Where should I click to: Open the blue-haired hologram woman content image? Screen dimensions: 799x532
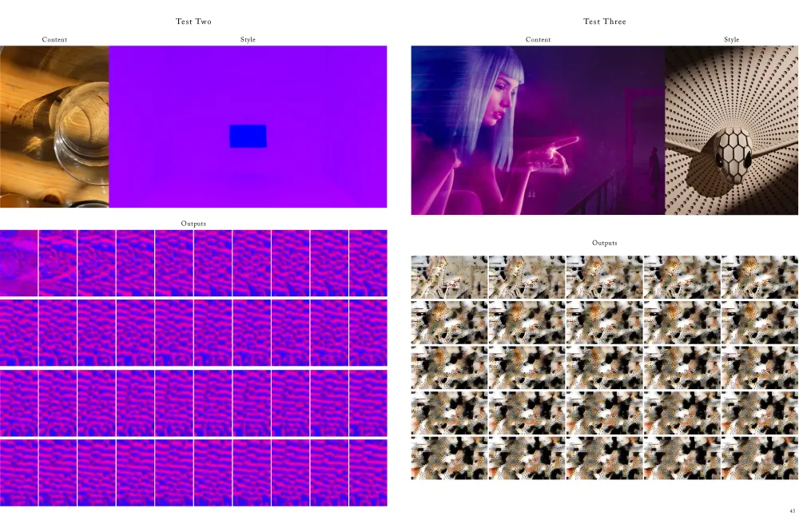click(x=538, y=130)
